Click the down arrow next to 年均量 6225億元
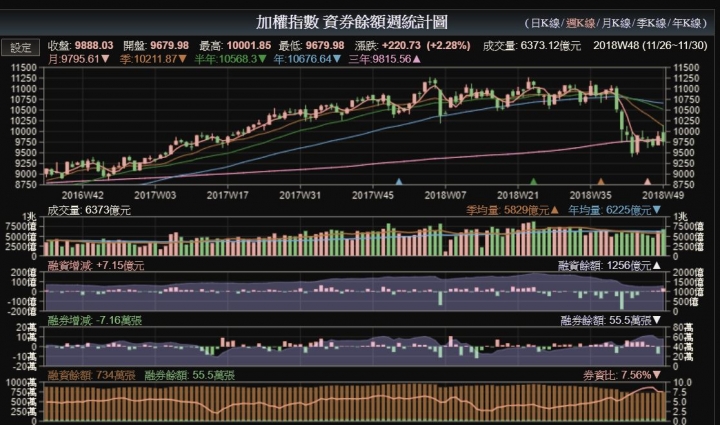The width and height of the screenshot is (720, 425). 657,210
